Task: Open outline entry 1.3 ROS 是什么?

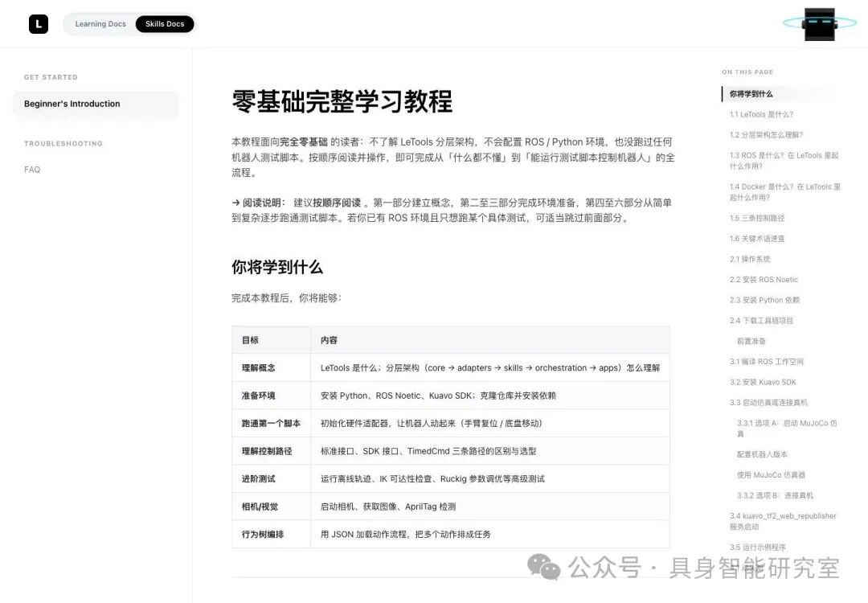Action: 784,161
